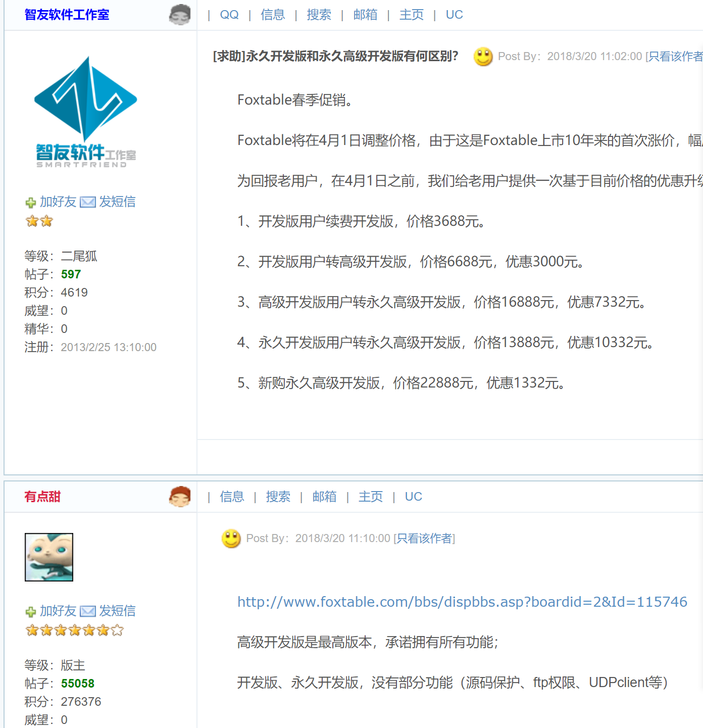This screenshot has height=728, width=703.
Task: Click registration date 2013/2/25 13:10:00
Action: 109,348
